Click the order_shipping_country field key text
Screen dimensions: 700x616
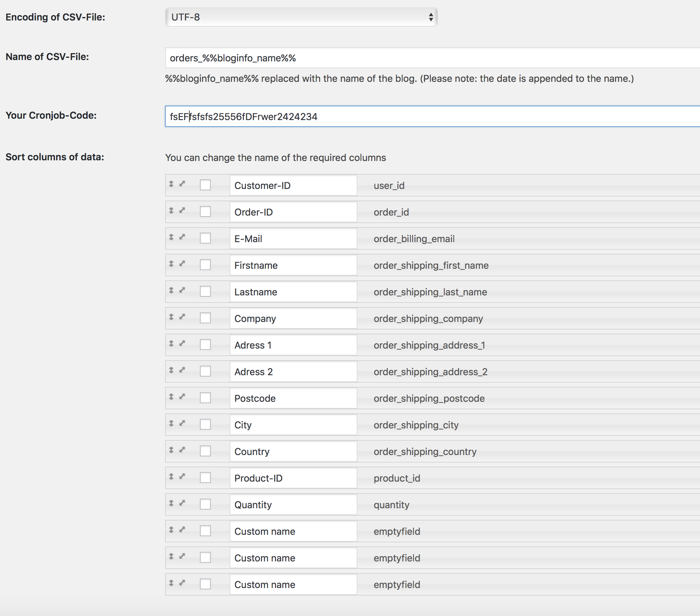tap(425, 452)
